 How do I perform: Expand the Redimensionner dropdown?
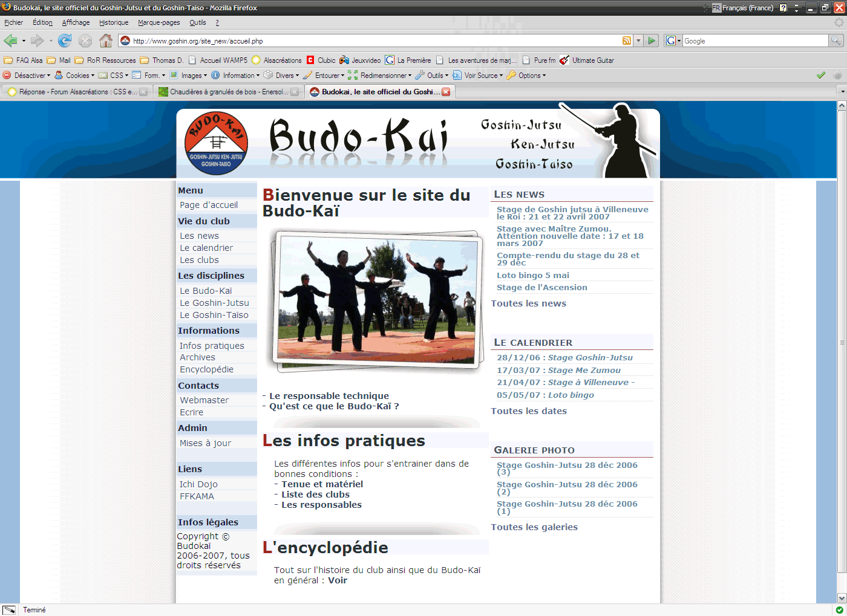379,75
